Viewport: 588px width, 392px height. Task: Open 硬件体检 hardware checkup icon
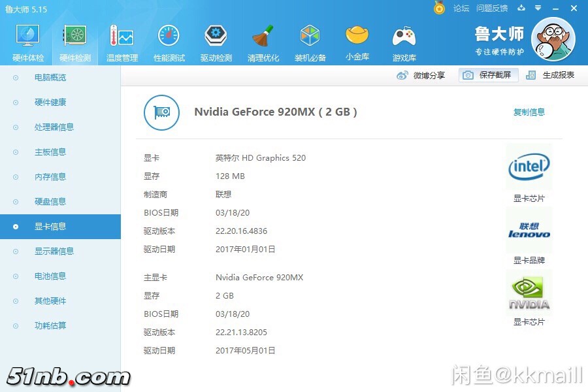tap(28, 41)
